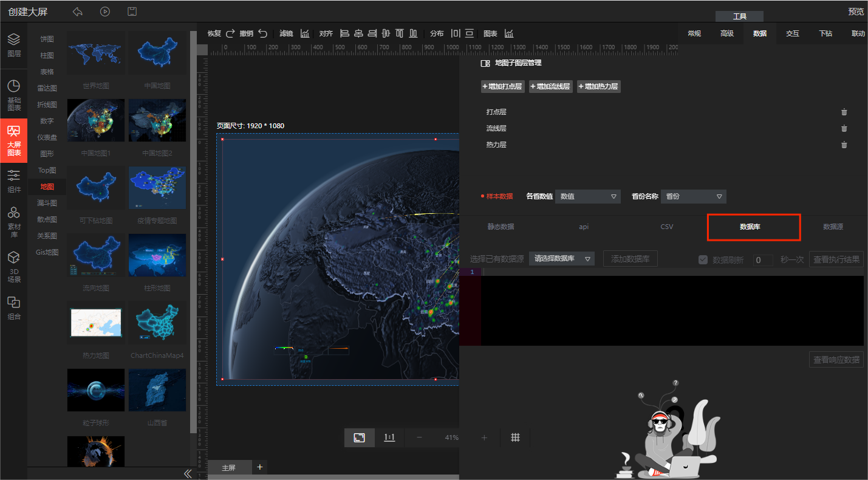Click the fit-to-screen zoom icon
The width and height of the screenshot is (868, 480).
[360, 437]
